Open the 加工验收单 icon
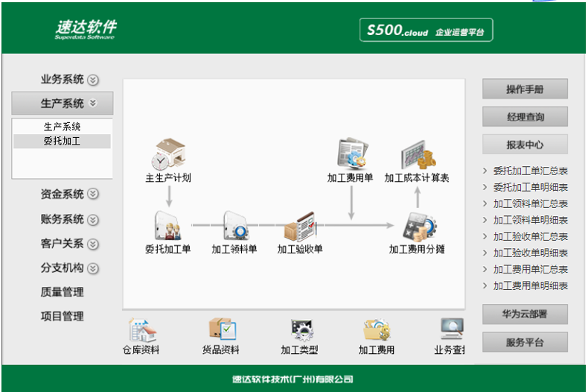Viewport: 588px width, 392px height. click(301, 226)
